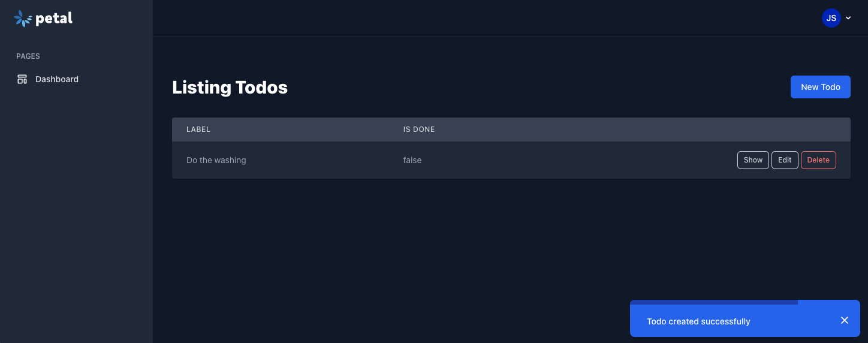Click the Dashboard layout icon in sidebar
The height and width of the screenshot is (343, 868).
pyautogui.click(x=22, y=79)
